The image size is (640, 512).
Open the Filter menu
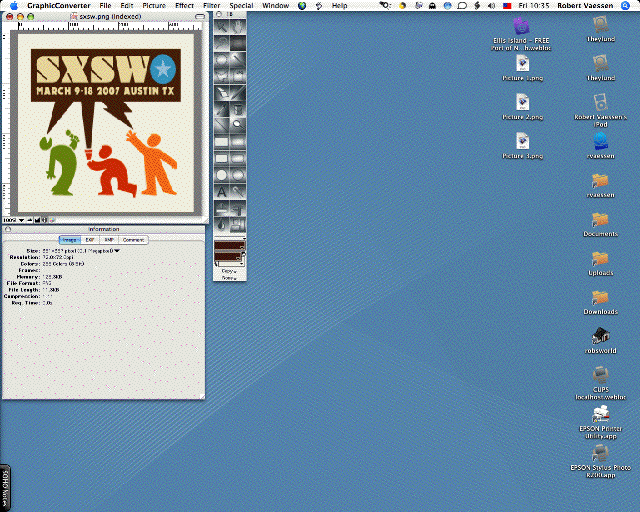pyautogui.click(x=212, y=5)
